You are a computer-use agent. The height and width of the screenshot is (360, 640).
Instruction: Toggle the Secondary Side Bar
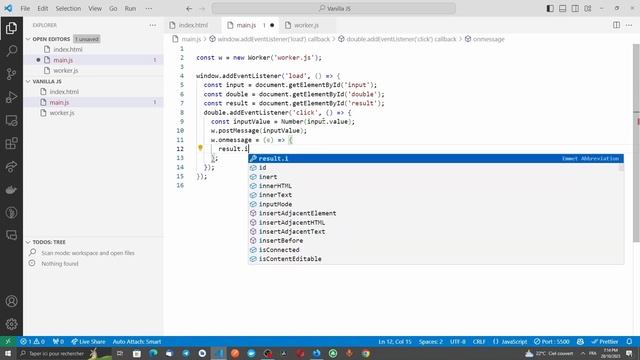(575, 9)
